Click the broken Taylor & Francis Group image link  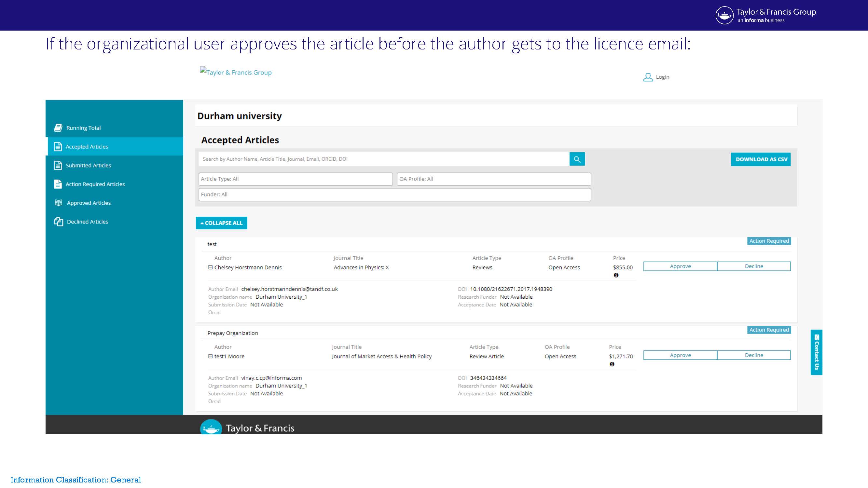(236, 71)
